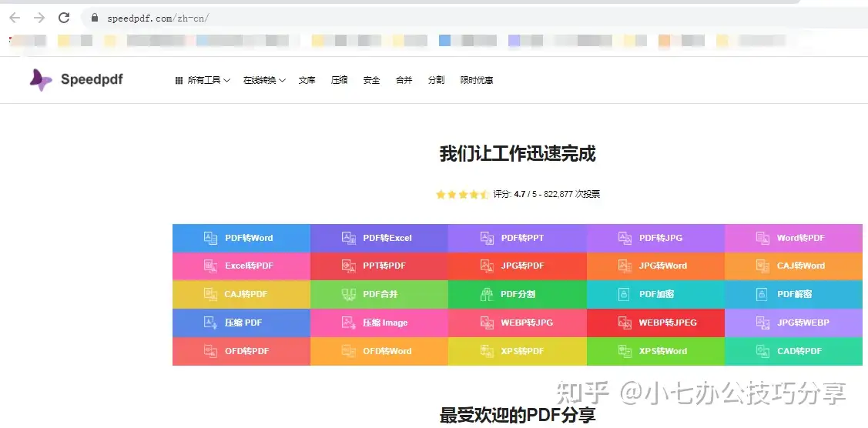Click the PDF加密 lock icon

(625, 294)
